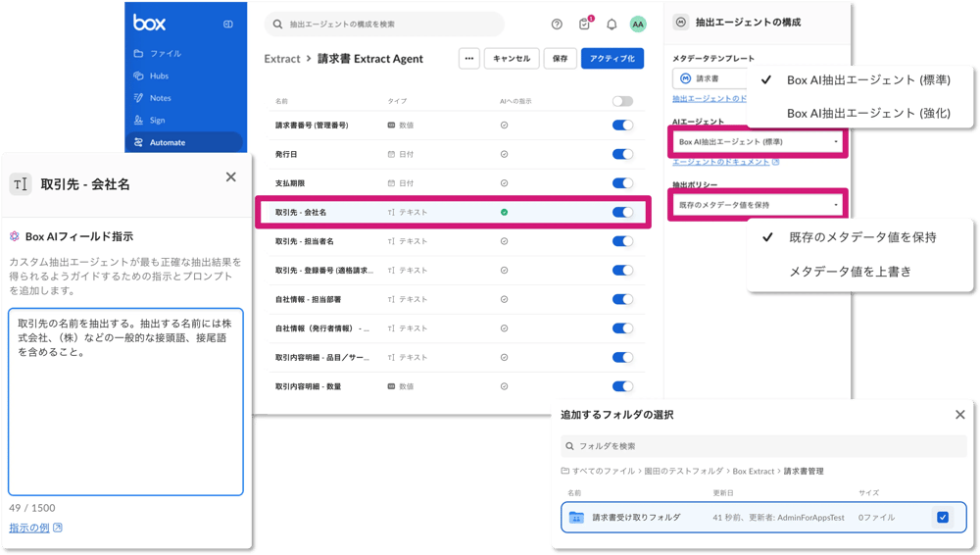Open the AIエージェント dropdown
The height and width of the screenshot is (555, 980).
coord(758,142)
